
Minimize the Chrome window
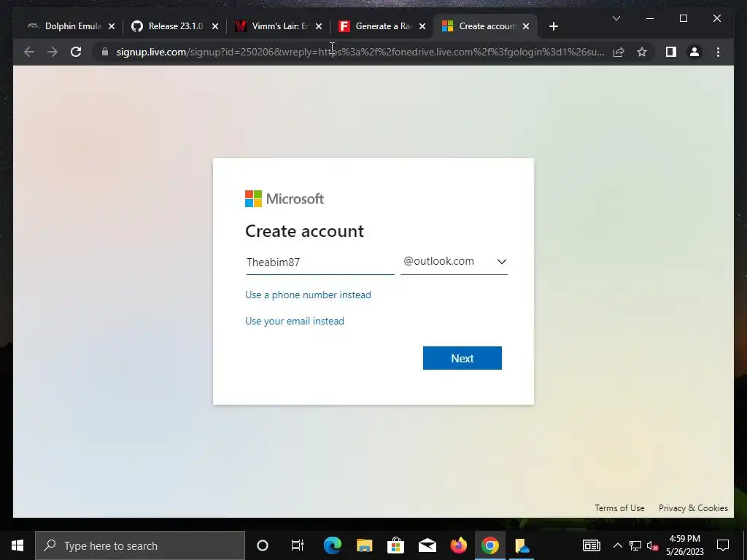pos(650,18)
